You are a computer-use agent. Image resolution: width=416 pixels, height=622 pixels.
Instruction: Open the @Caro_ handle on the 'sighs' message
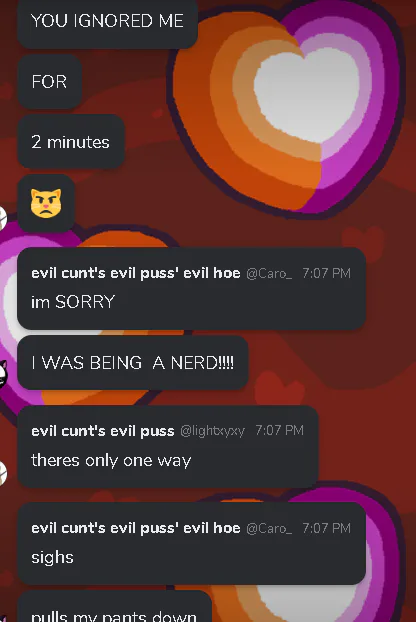click(269, 528)
